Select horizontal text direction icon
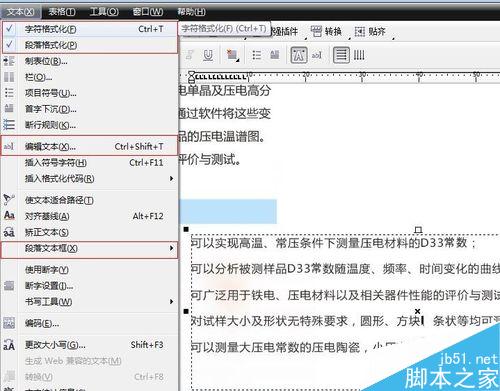500x391 pixels. (341, 55)
